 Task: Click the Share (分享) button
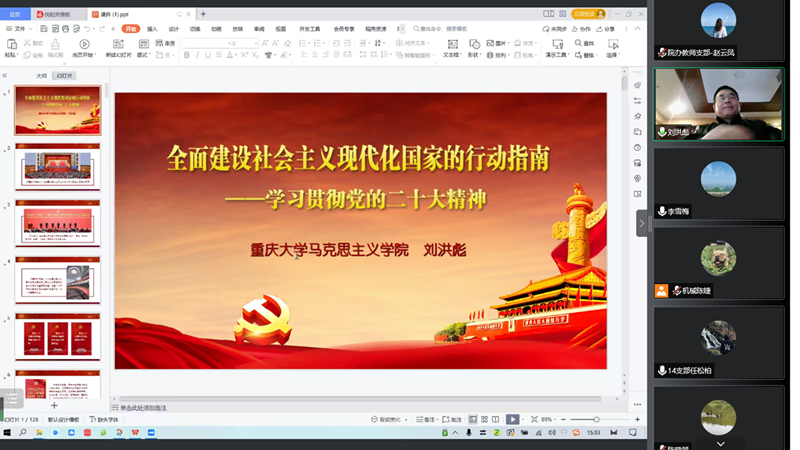pyautogui.click(x=606, y=29)
